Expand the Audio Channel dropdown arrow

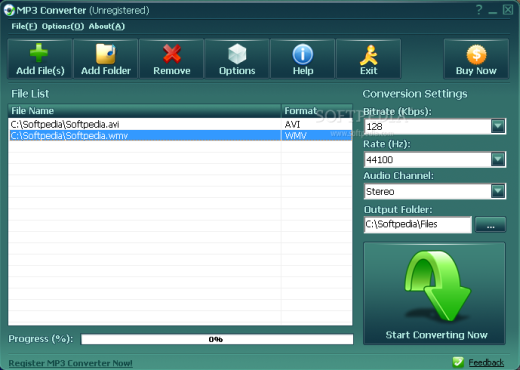[498, 191]
